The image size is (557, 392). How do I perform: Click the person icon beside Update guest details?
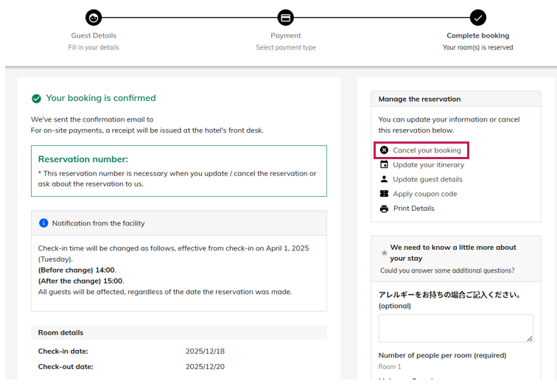click(384, 179)
